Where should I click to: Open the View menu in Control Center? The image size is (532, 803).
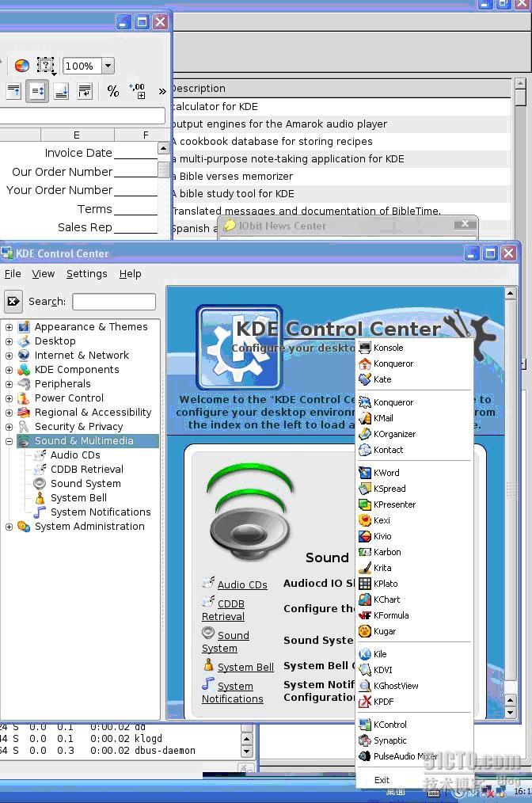coord(43,274)
